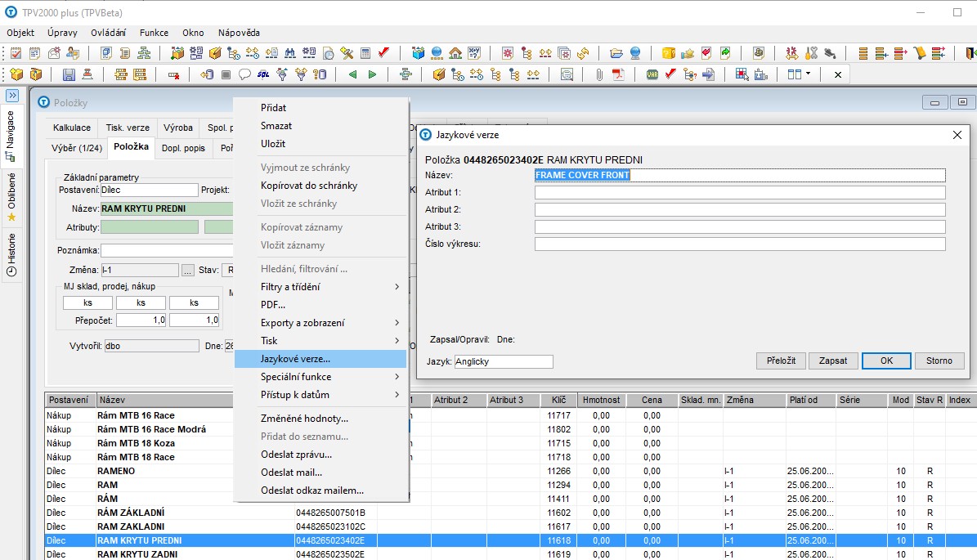Expand the side panel double-chevron button
The image size is (977, 560).
12,96
